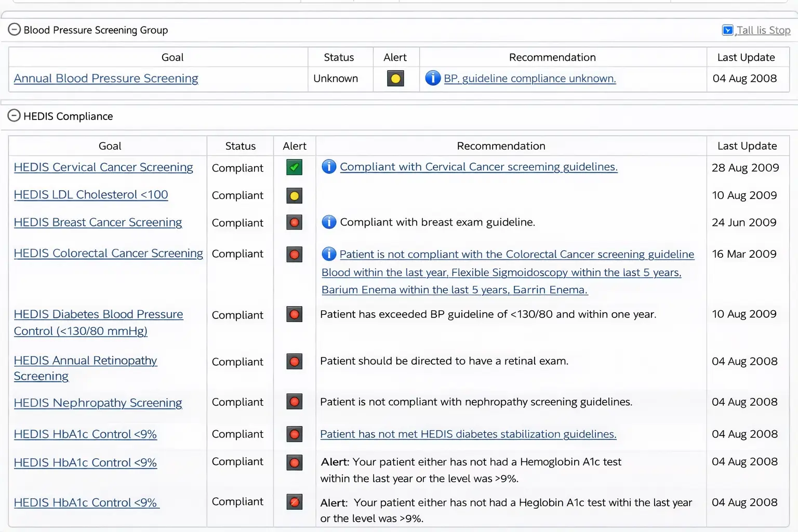Follow the BP guideline compliance unknown link
Viewport: 798px width, 532px height.
point(529,78)
